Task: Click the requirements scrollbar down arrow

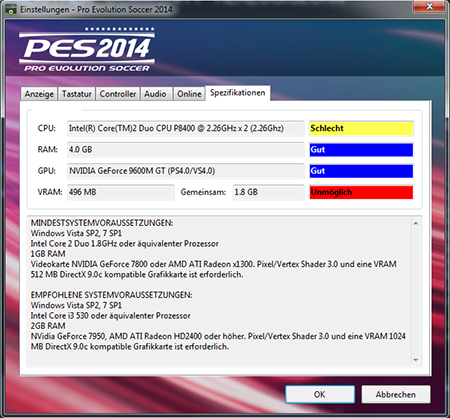Action: tap(416, 360)
